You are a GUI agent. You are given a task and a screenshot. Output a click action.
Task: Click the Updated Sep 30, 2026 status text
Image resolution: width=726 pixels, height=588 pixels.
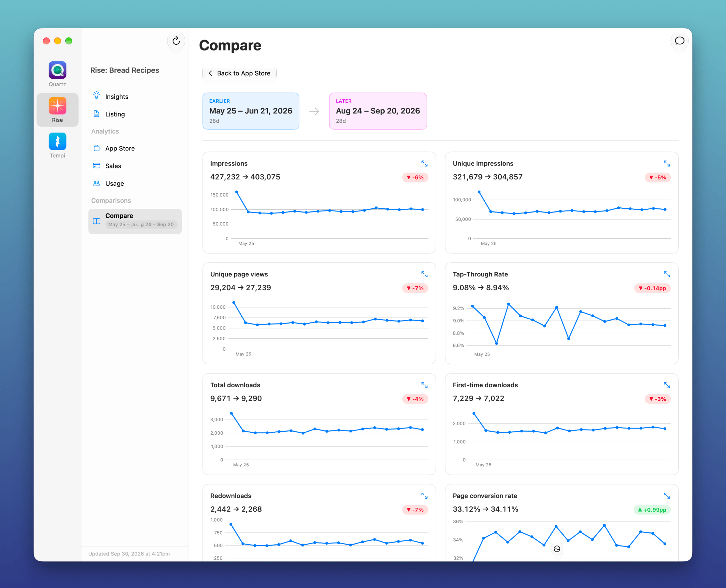[x=129, y=554]
